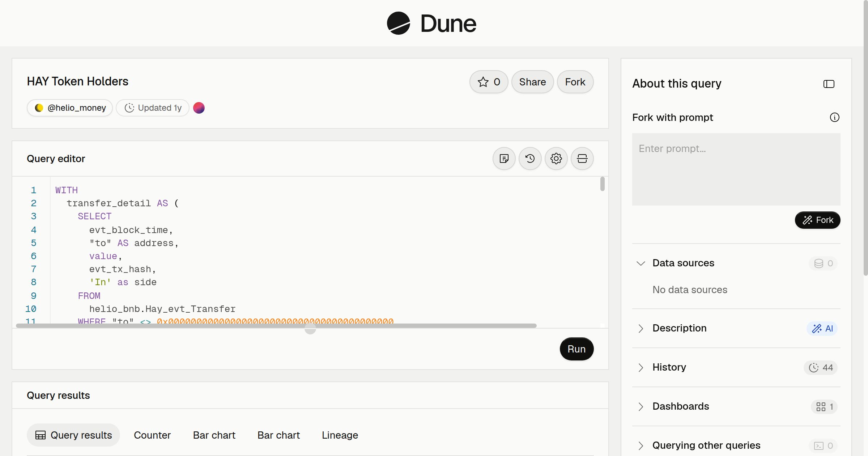Click the Fork button in query header
This screenshot has width=868, height=456.
[x=575, y=82]
